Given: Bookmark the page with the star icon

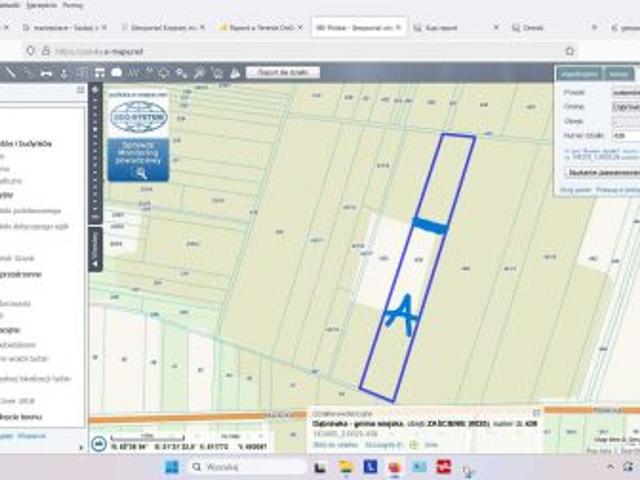Looking at the screenshot, I should click(x=569, y=51).
